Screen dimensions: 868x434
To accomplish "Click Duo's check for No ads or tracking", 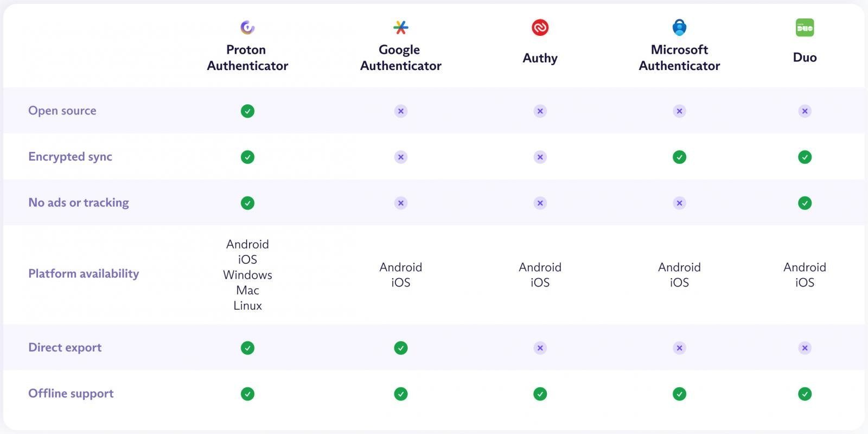I will pyautogui.click(x=805, y=203).
